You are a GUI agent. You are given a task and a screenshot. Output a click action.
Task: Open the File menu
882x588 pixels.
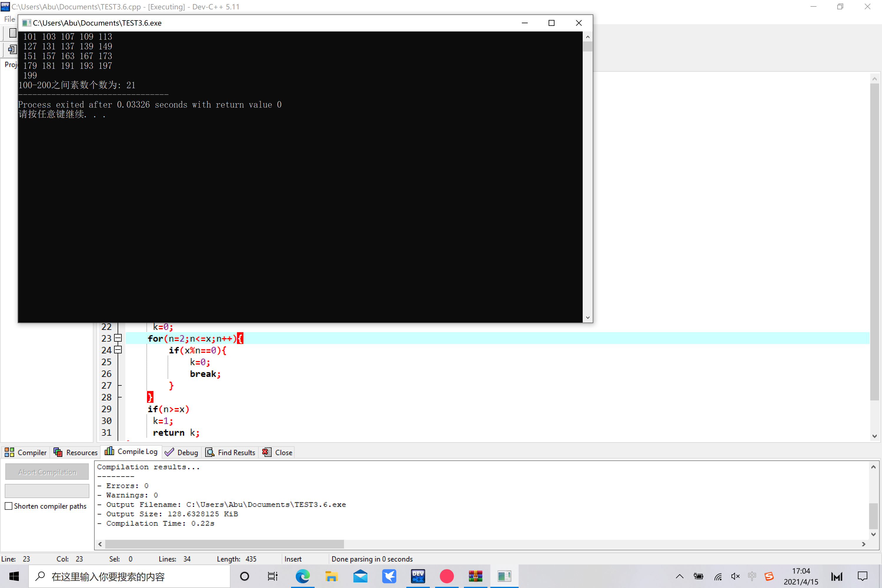tap(9, 19)
